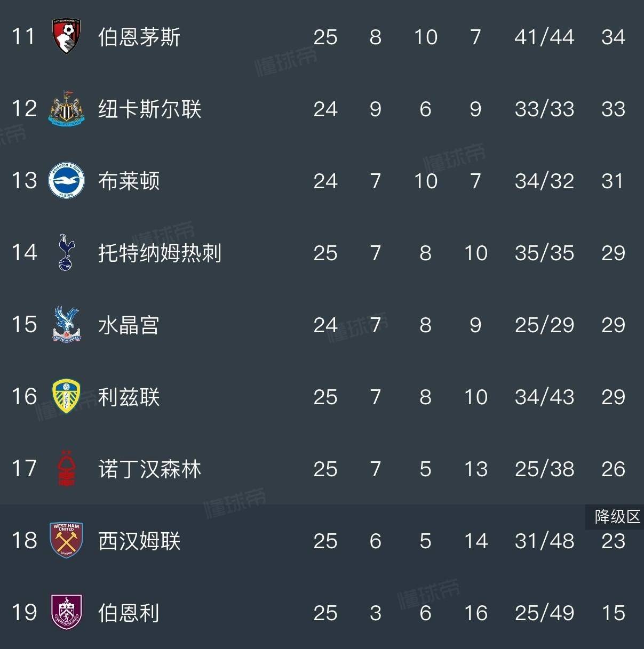Open the 伯恩茅斯 team name link
This screenshot has height=649, width=644.
pyautogui.click(x=139, y=37)
